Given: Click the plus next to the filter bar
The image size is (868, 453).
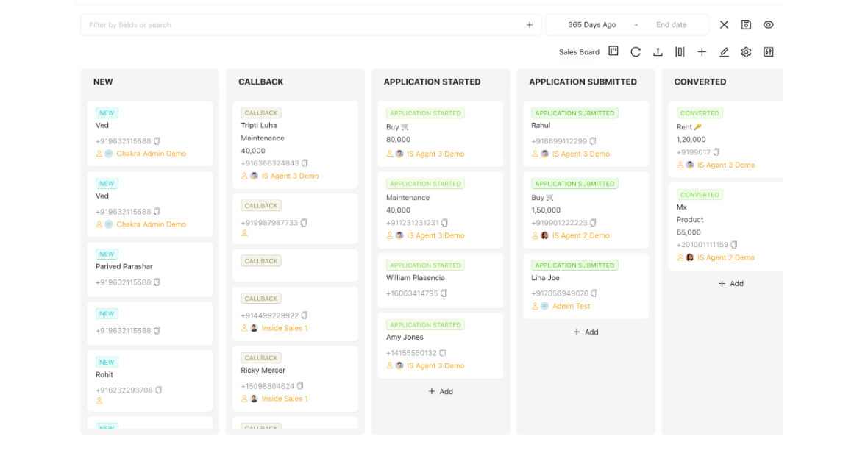Looking at the screenshot, I should [x=530, y=24].
